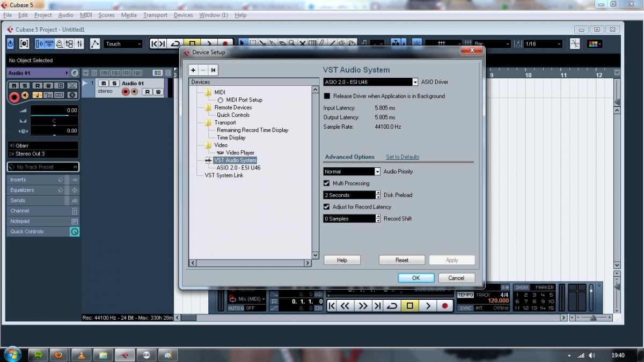The width and height of the screenshot is (644, 362).
Task: Select Video Player tree item
Action: pyautogui.click(x=240, y=153)
